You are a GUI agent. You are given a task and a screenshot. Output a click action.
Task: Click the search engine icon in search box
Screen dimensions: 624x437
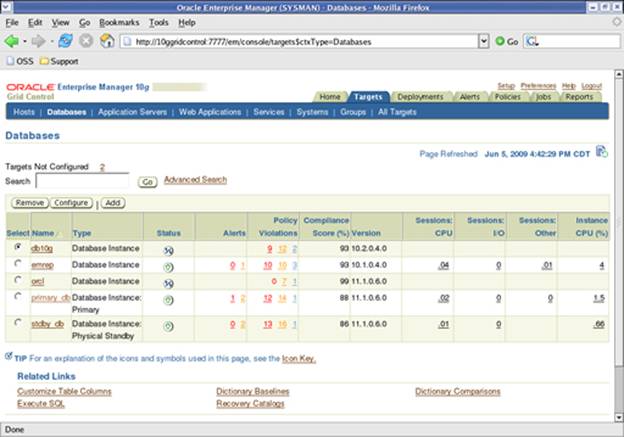point(532,41)
